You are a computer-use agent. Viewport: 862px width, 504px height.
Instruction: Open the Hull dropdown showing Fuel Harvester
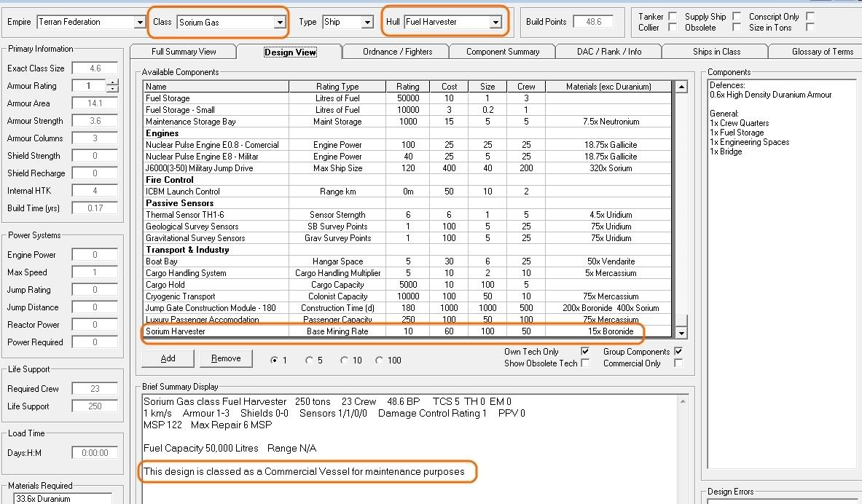tap(496, 22)
